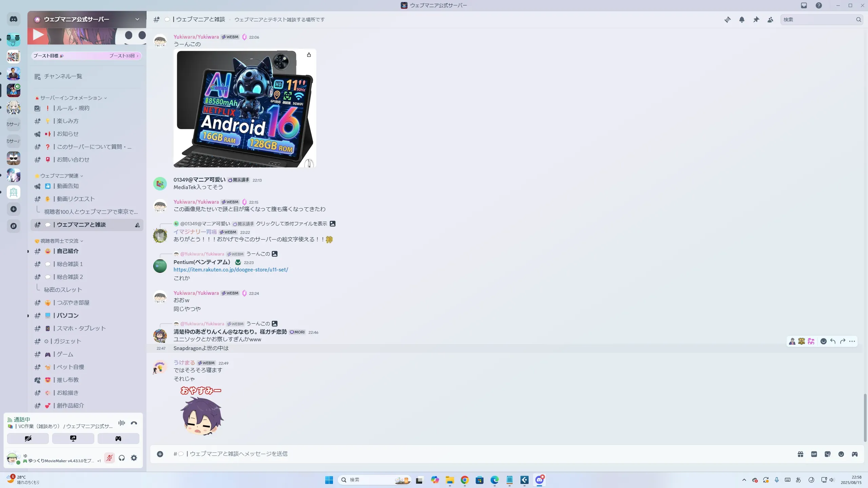Toggle camera on in voice panel
The height and width of the screenshot is (488, 868).
click(x=28, y=439)
